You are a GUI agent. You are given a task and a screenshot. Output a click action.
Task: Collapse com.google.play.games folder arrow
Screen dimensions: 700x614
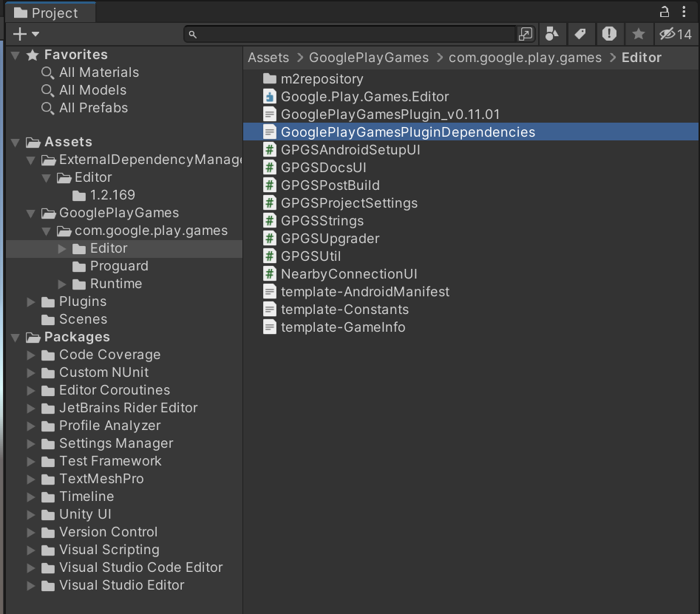coord(46,231)
